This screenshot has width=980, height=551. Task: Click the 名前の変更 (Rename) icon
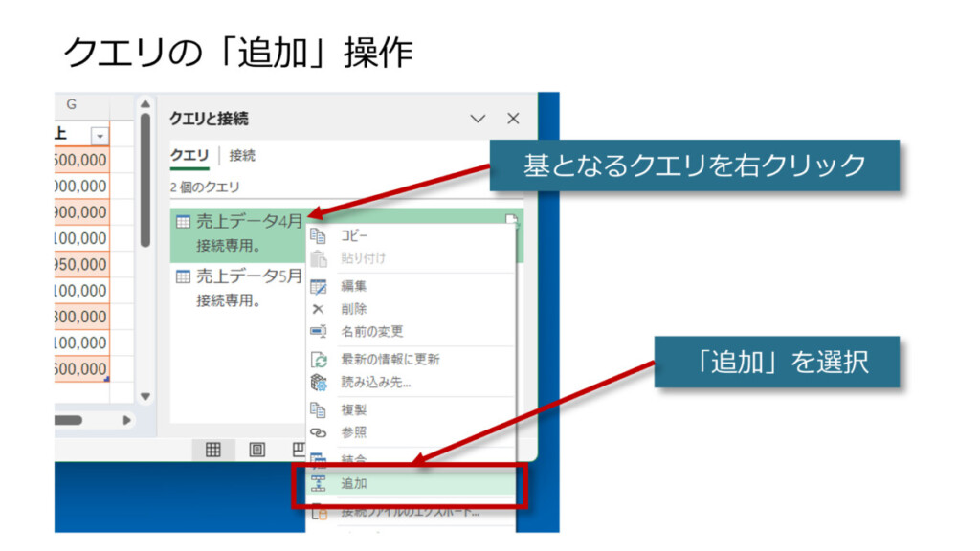[319, 332]
